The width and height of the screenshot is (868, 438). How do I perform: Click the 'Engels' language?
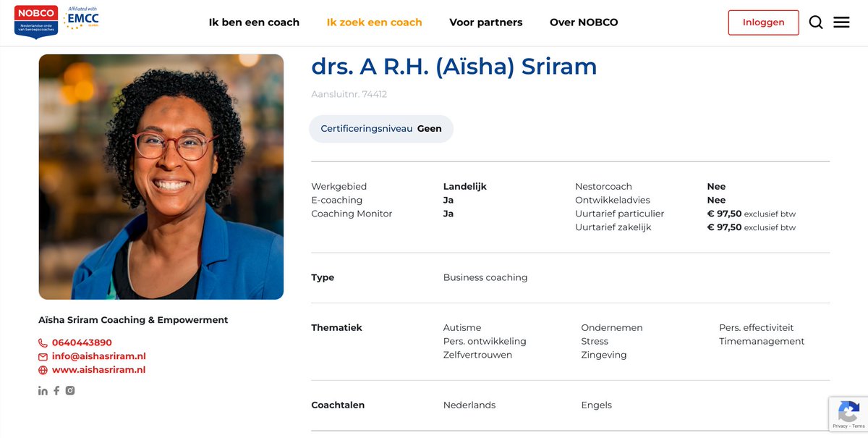click(x=597, y=405)
